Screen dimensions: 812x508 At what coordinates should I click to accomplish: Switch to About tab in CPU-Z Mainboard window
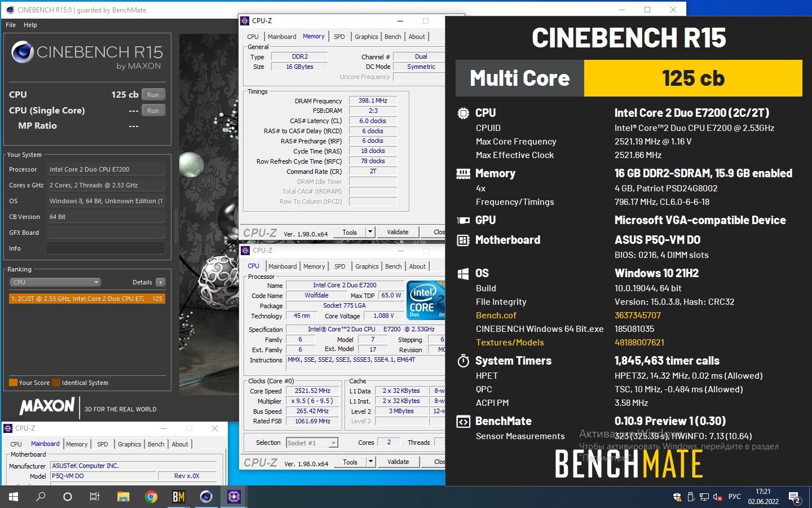180,444
